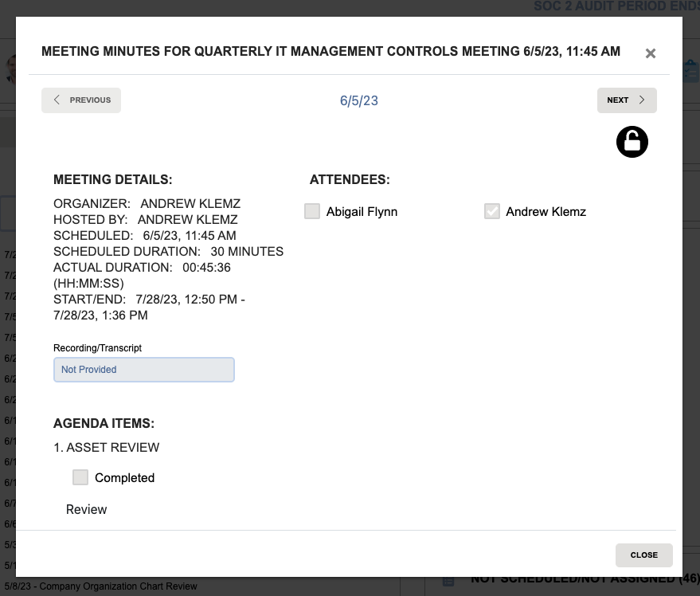Click the unlock padlock icon
The width and height of the screenshot is (700, 596).
point(632,142)
